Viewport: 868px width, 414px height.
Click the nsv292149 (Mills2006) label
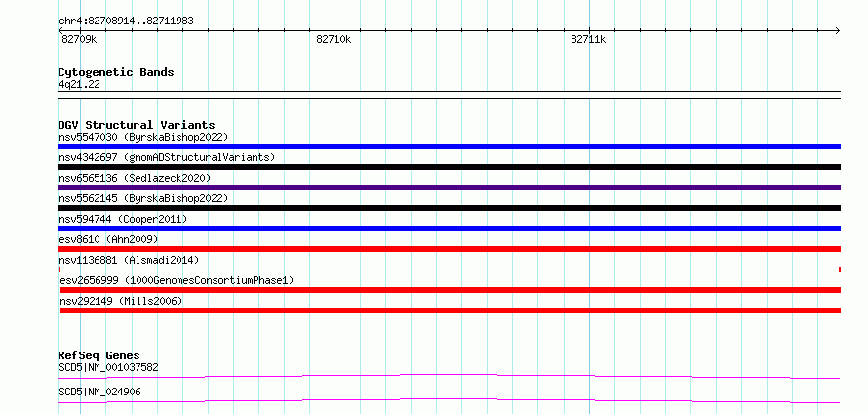click(x=121, y=301)
